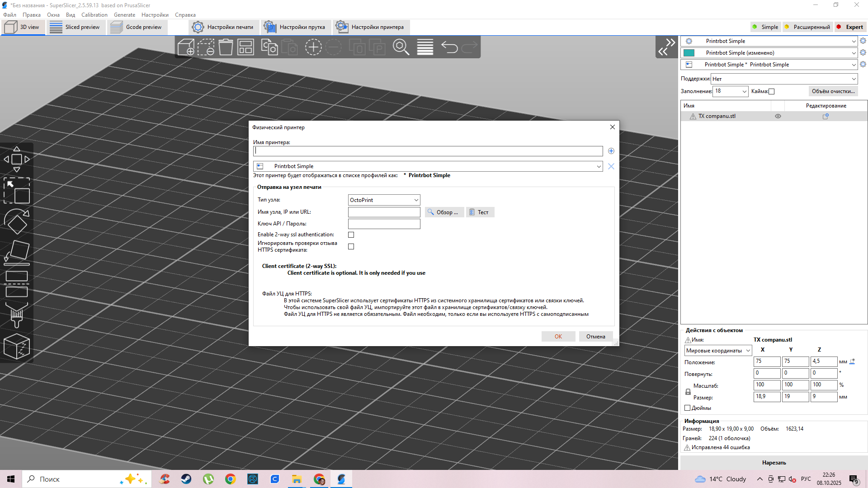868x488 pixels.
Task: Select the Paint-on supports tool icon
Action: 17,315
